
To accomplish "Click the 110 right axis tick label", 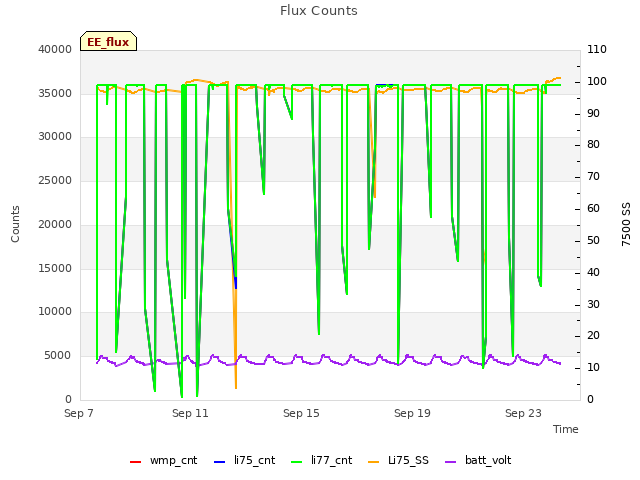I will pyautogui.click(x=597, y=49).
